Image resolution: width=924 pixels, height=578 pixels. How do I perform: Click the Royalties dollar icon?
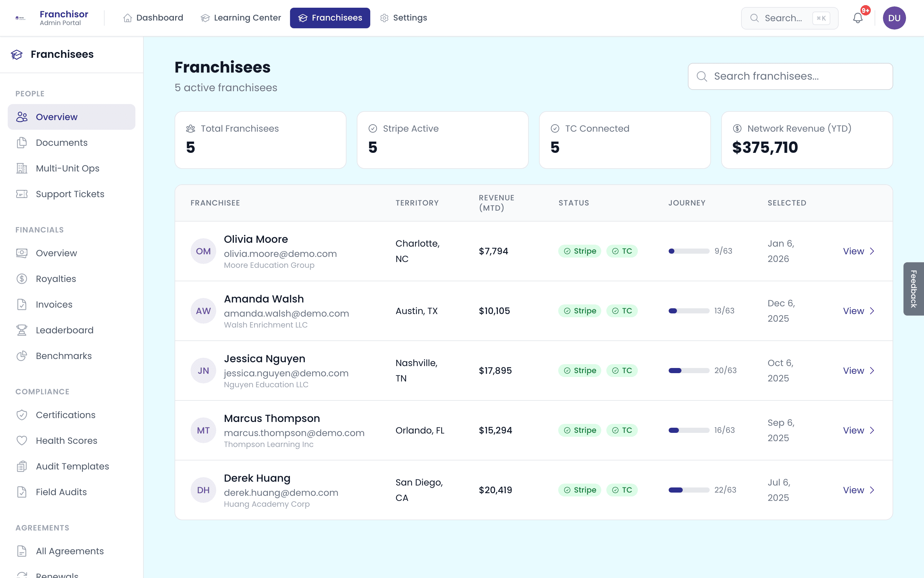[22, 279]
